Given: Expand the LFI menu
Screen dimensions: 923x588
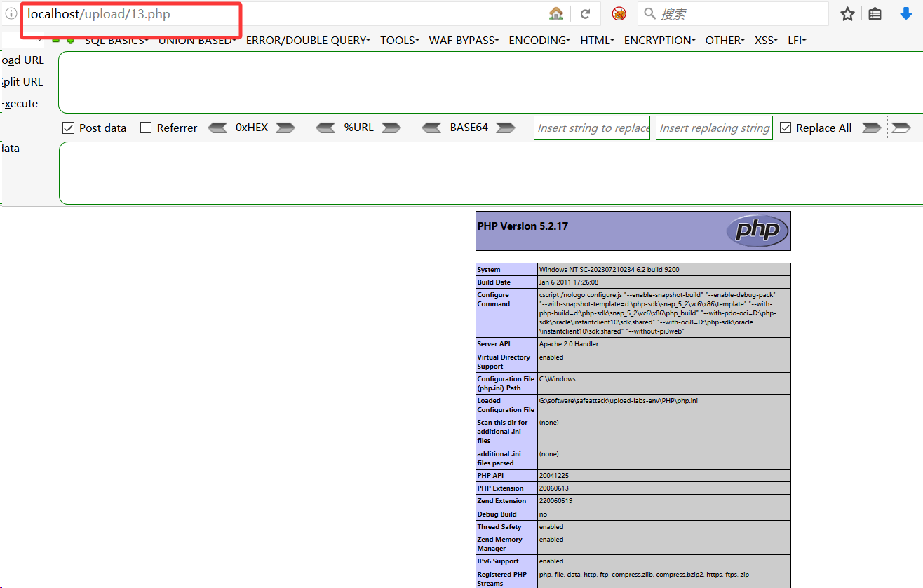Looking at the screenshot, I should (x=797, y=41).
